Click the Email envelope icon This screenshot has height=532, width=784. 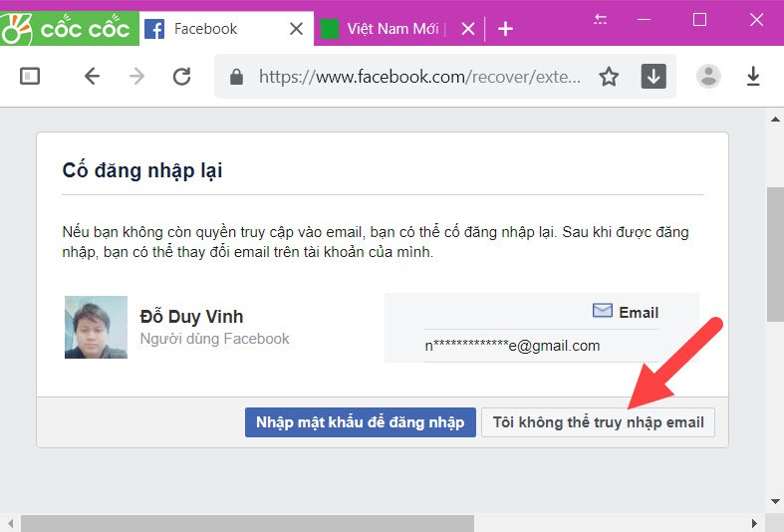[x=603, y=311]
